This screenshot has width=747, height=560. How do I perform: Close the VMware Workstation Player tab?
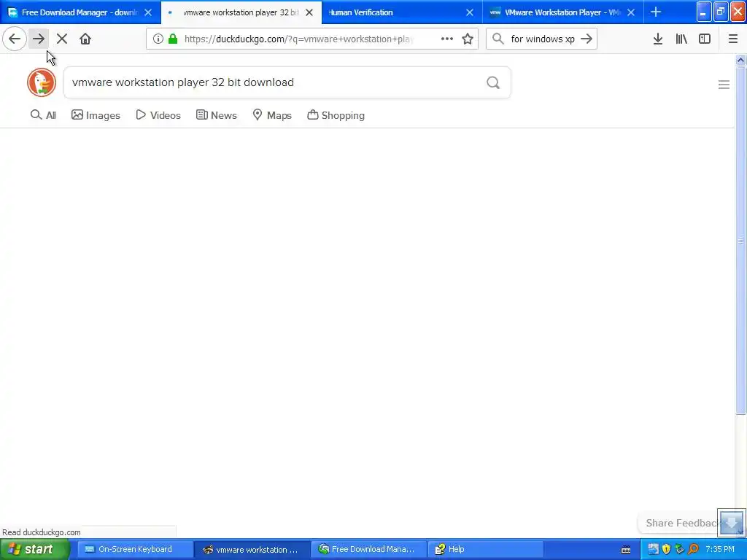point(631,12)
